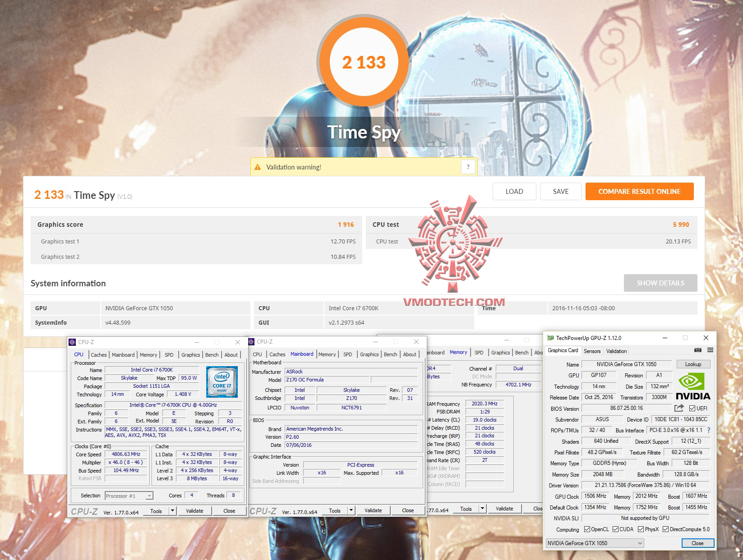Image resolution: width=743 pixels, height=560 pixels.
Task: Click the Core Speed value 4806.63 MHz
Action: [126, 454]
